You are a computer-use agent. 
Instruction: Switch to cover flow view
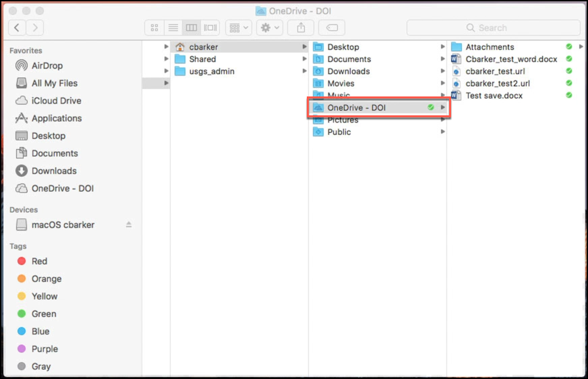(210, 28)
